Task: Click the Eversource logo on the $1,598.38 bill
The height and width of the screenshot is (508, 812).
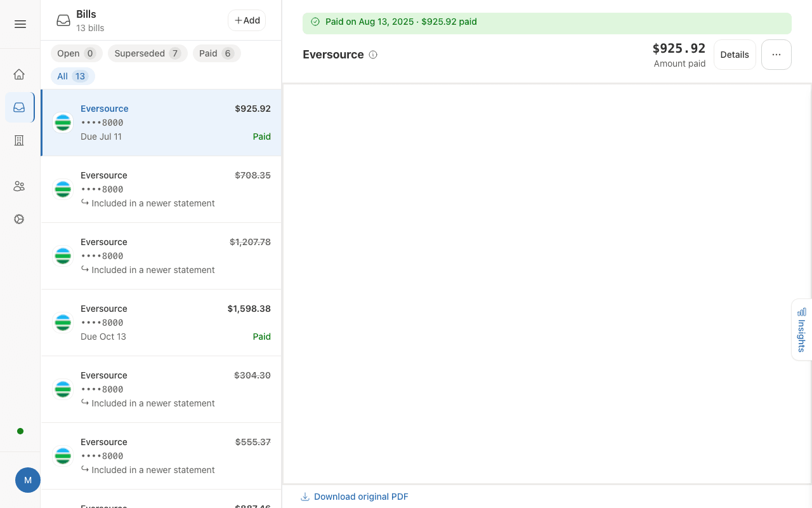Action: pos(63,323)
